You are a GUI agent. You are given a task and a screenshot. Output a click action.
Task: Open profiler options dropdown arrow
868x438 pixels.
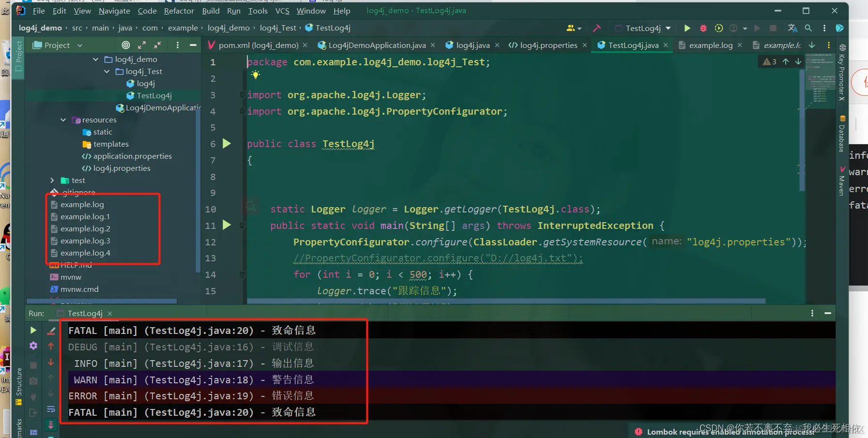click(745, 29)
